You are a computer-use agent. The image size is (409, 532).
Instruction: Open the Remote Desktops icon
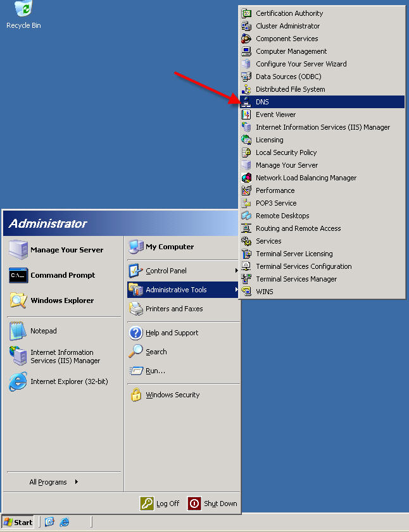click(x=246, y=216)
